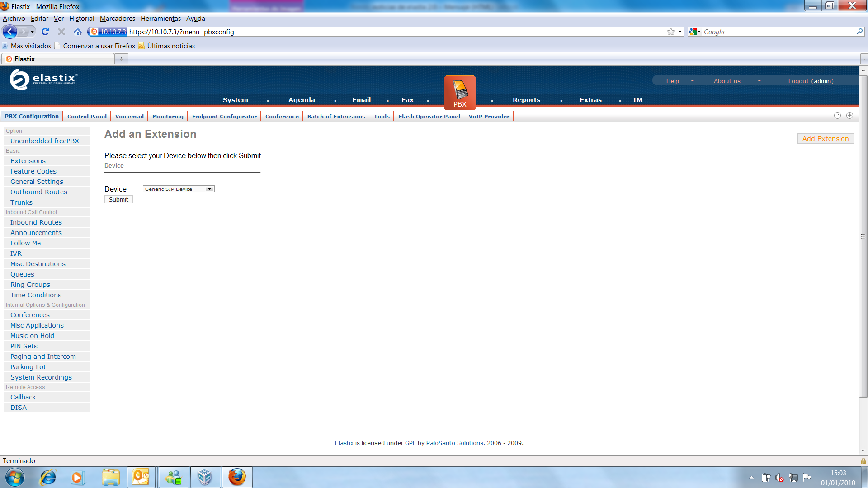Click the round help question-mark icon under the menu bar
868x488 pixels.
coord(837,116)
